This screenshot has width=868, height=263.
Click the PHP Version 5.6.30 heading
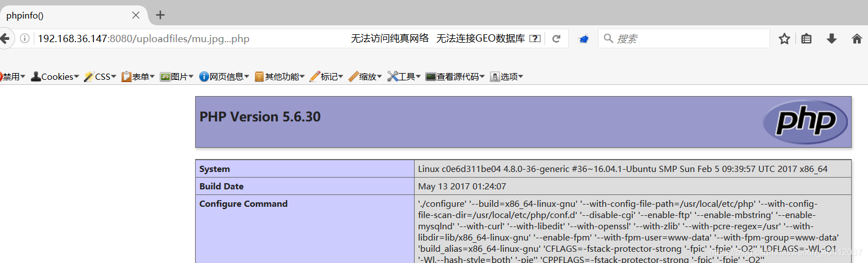click(260, 117)
